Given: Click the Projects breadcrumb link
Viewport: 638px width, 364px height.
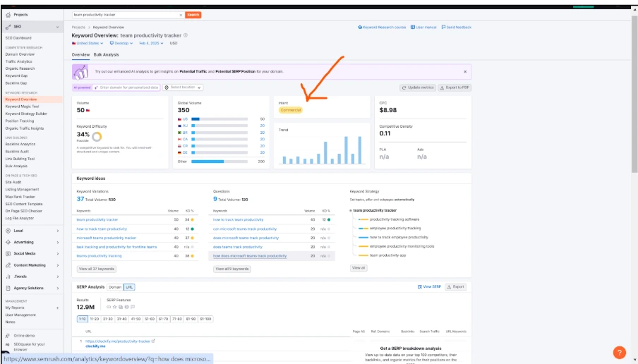Looking at the screenshot, I should [78, 28].
